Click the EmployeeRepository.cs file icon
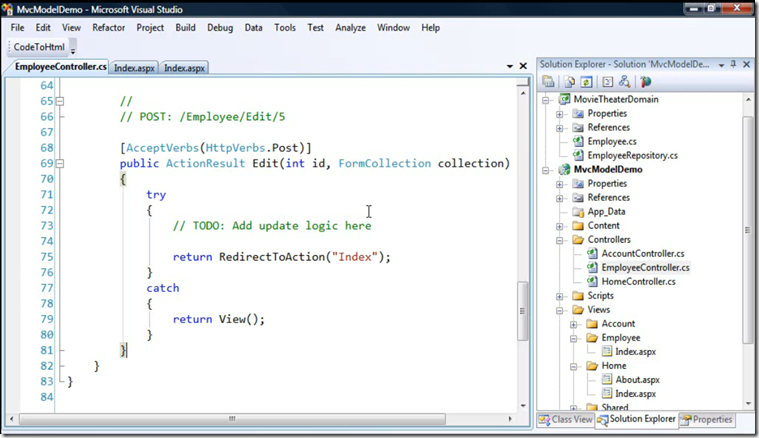759x438 pixels. pyautogui.click(x=578, y=155)
